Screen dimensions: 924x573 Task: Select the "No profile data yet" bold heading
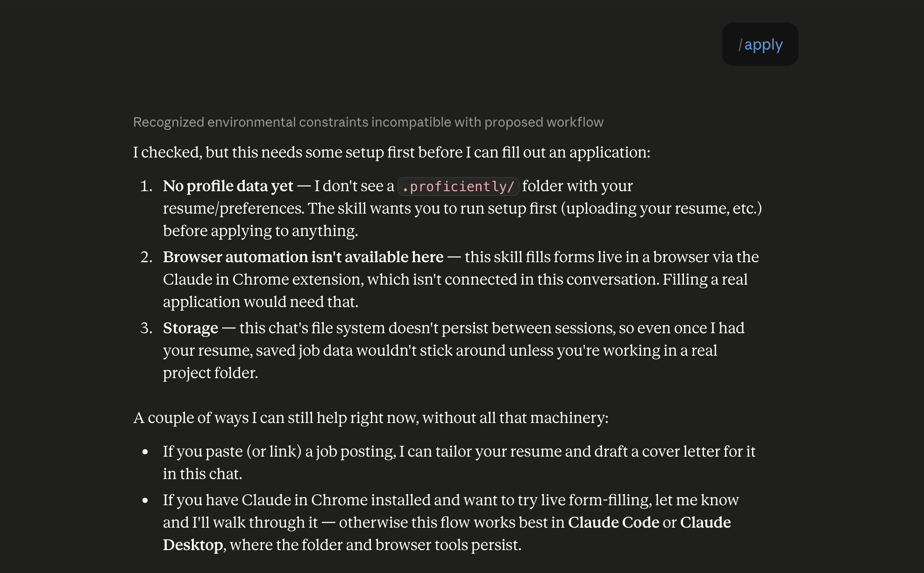click(228, 186)
